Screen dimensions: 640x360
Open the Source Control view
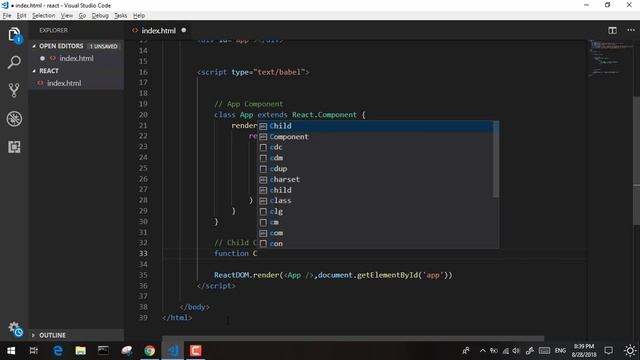tap(14, 90)
